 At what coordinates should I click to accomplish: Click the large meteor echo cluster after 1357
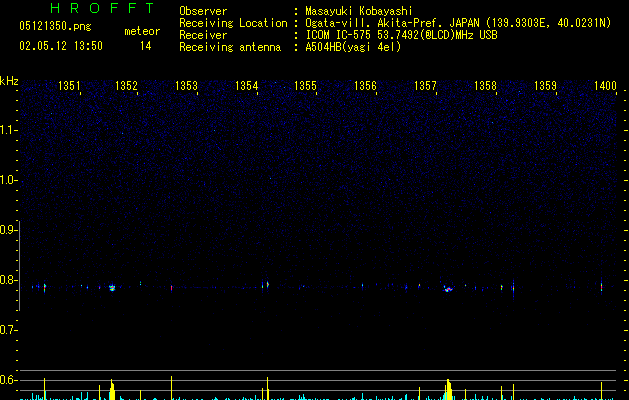(448, 288)
